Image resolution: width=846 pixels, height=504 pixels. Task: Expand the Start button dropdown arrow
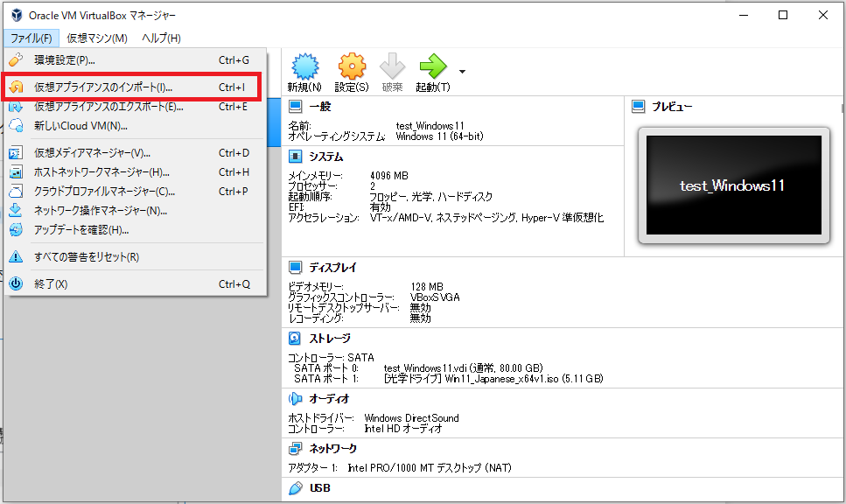[x=462, y=71]
